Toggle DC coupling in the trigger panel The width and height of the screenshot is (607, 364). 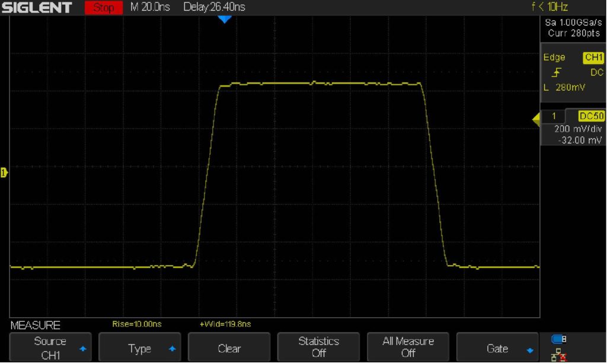(x=598, y=72)
